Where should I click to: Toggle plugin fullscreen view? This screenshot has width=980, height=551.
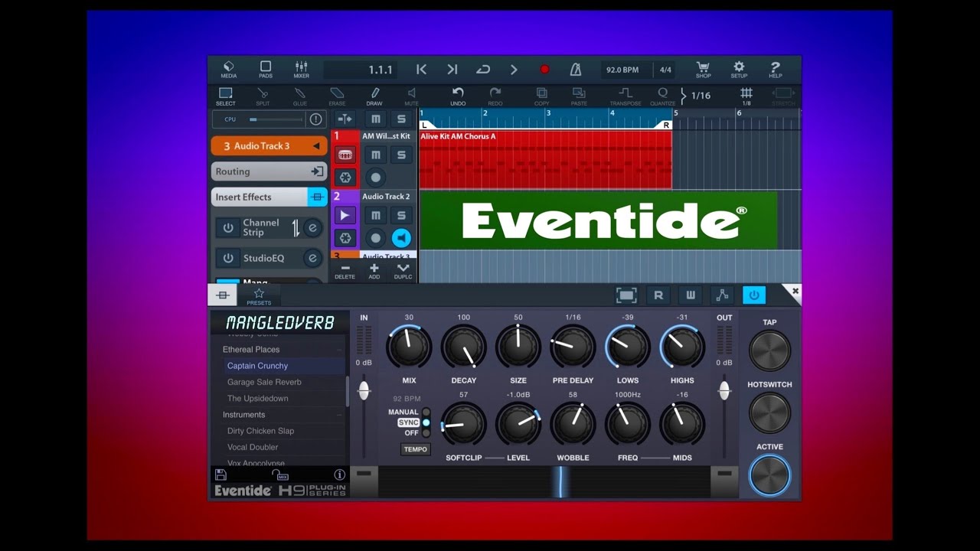click(x=626, y=295)
